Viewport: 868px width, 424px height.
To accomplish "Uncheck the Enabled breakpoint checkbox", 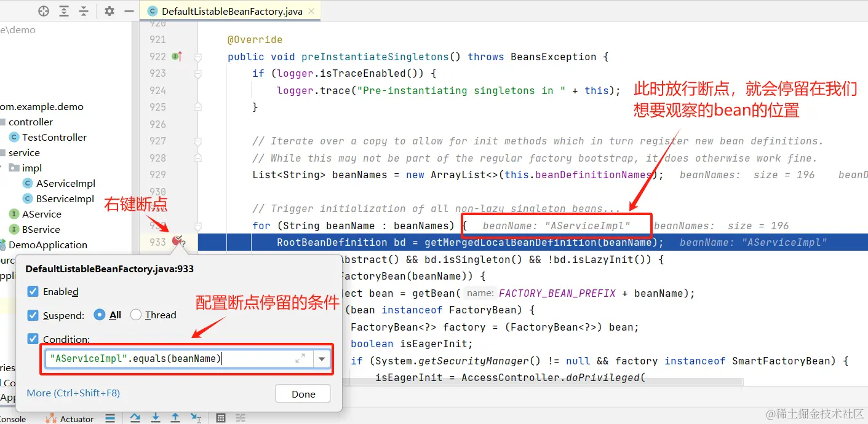I will (33, 291).
